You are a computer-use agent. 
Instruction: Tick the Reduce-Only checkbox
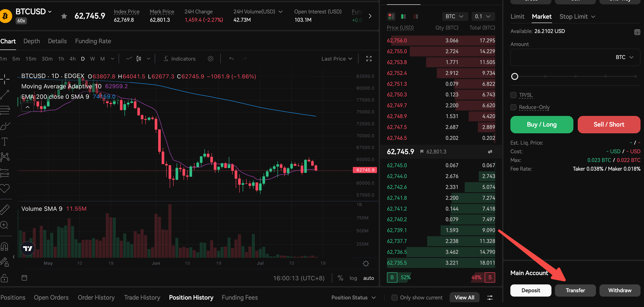point(513,107)
